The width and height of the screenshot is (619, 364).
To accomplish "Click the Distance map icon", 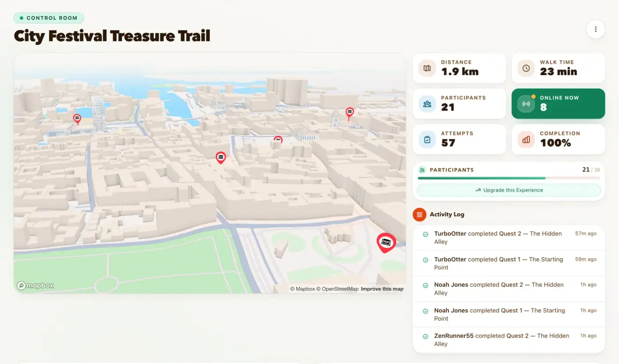I will pyautogui.click(x=427, y=68).
